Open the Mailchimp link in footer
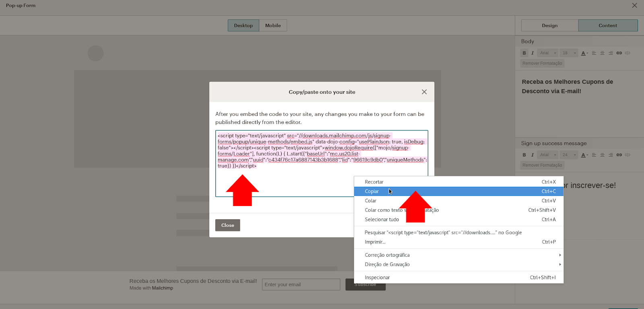 coord(162,288)
